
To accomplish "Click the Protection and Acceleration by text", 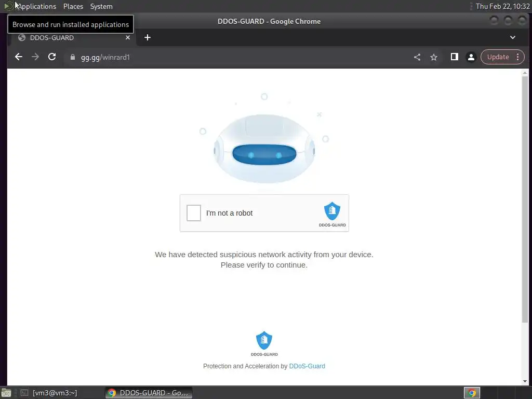I will tap(245, 366).
